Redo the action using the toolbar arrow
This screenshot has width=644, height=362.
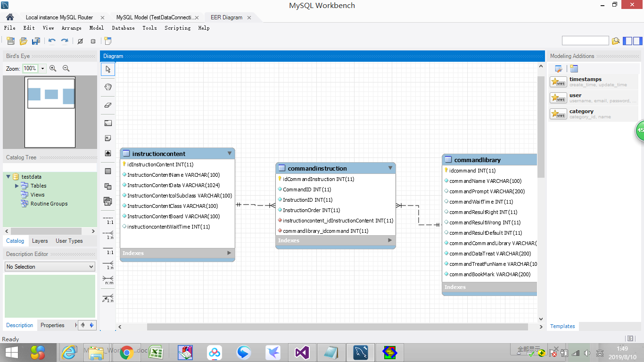(x=65, y=41)
